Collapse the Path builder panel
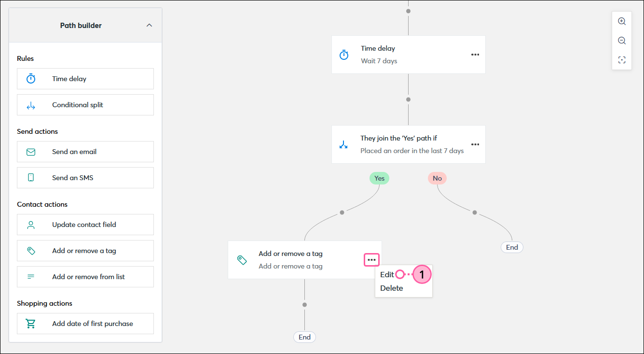 coord(149,25)
